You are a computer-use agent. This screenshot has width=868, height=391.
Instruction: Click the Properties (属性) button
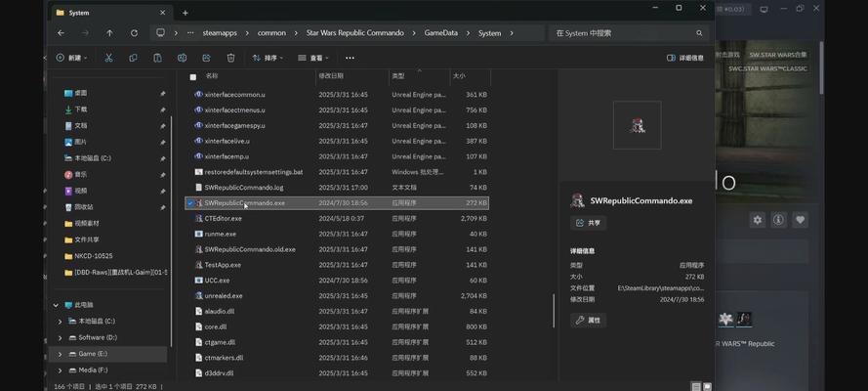tap(588, 320)
